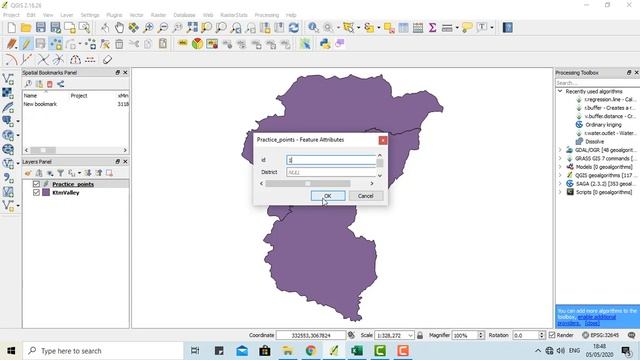
Task: Click the Cut Features scissors icon
Action: [x=133, y=44]
